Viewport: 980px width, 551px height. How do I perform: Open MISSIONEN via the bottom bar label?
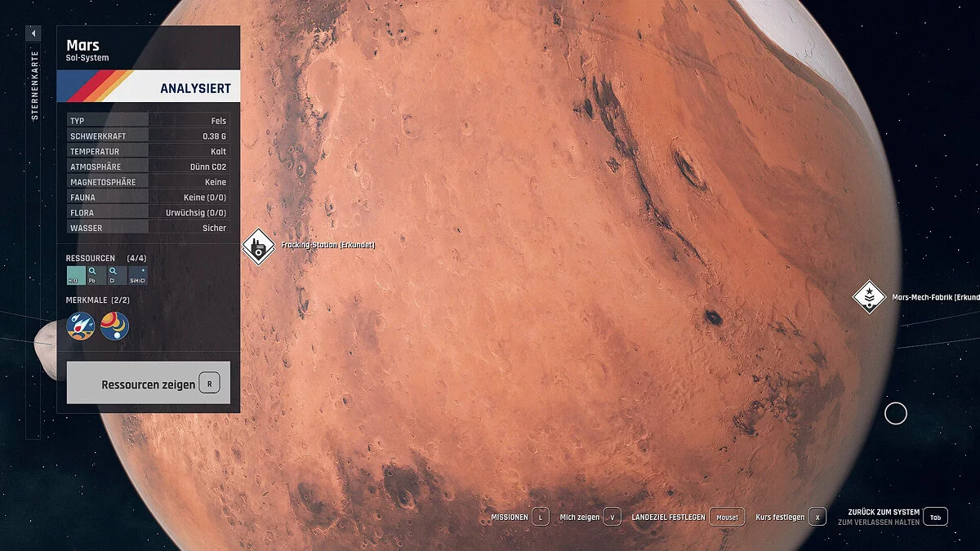510,518
